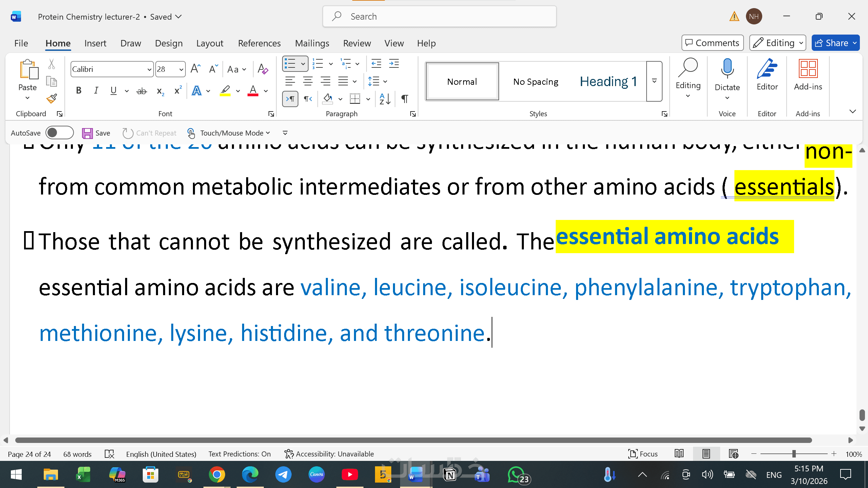Toggle left-to-right text direction
The height and width of the screenshot is (488, 868).
click(290, 99)
